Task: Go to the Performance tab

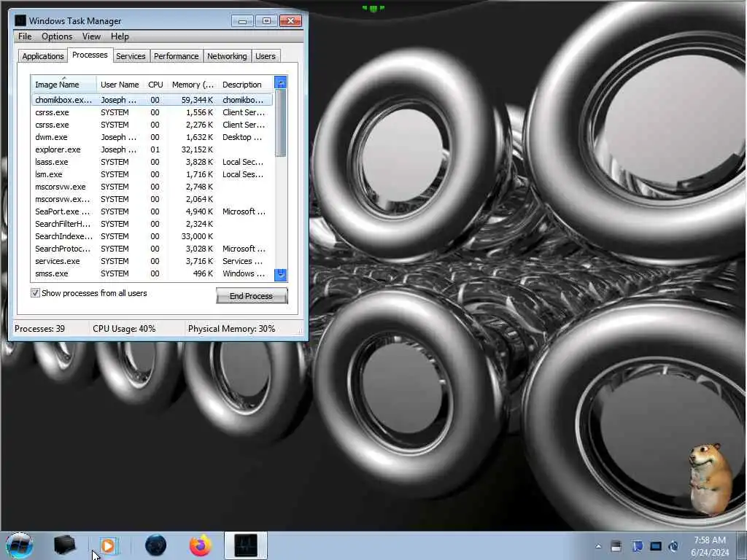Action: (177, 56)
